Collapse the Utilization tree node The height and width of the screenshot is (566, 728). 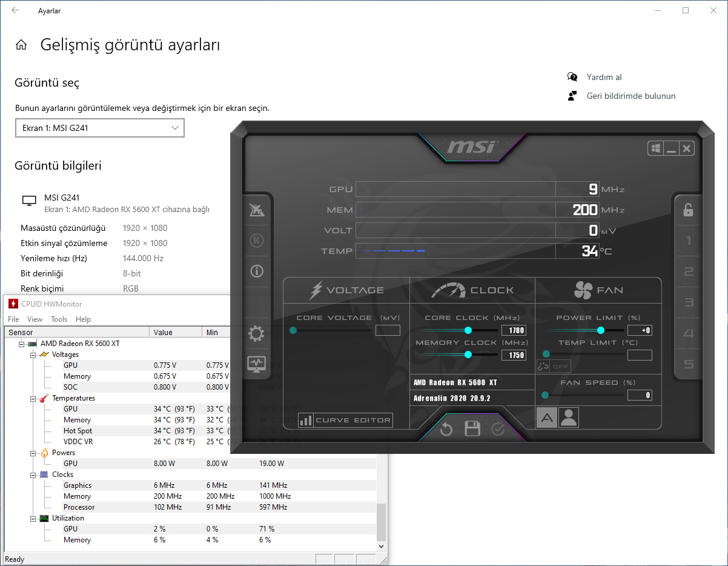click(33, 518)
